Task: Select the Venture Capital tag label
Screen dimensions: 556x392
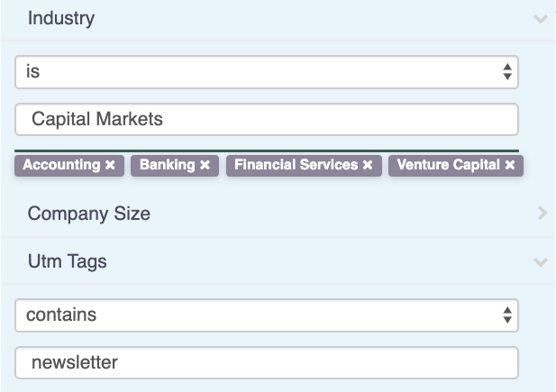Action: [448, 165]
